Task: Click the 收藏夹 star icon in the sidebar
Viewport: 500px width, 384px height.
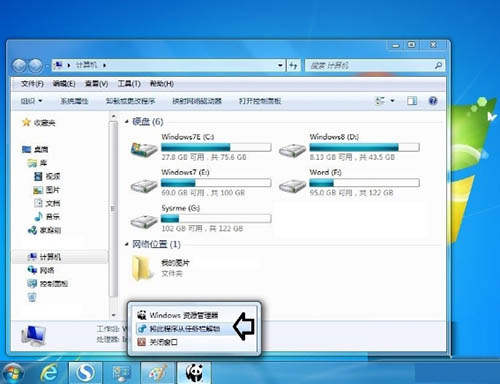Action: click(x=26, y=122)
